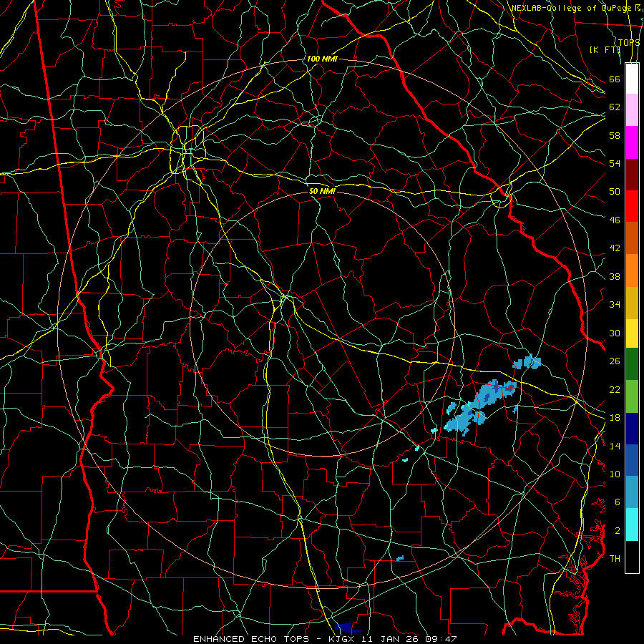
Task: Click the largest light blue echo cluster
Action: 479,407
